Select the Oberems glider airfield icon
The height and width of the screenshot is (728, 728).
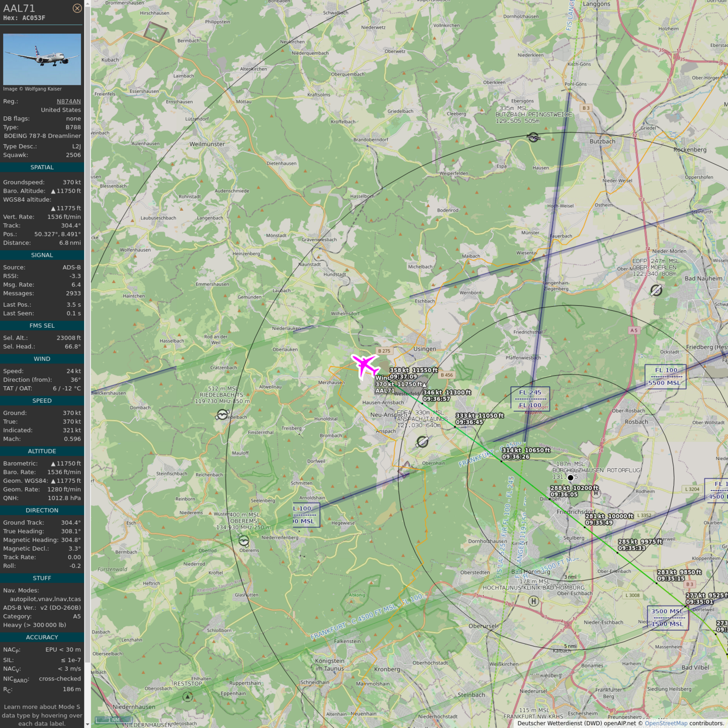point(244,541)
